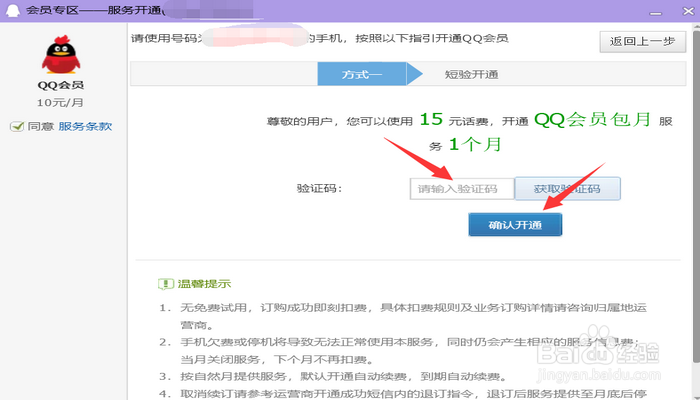Open the 服务条款 link
Viewport: 700px width, 400px height.
tap(85, 127)
